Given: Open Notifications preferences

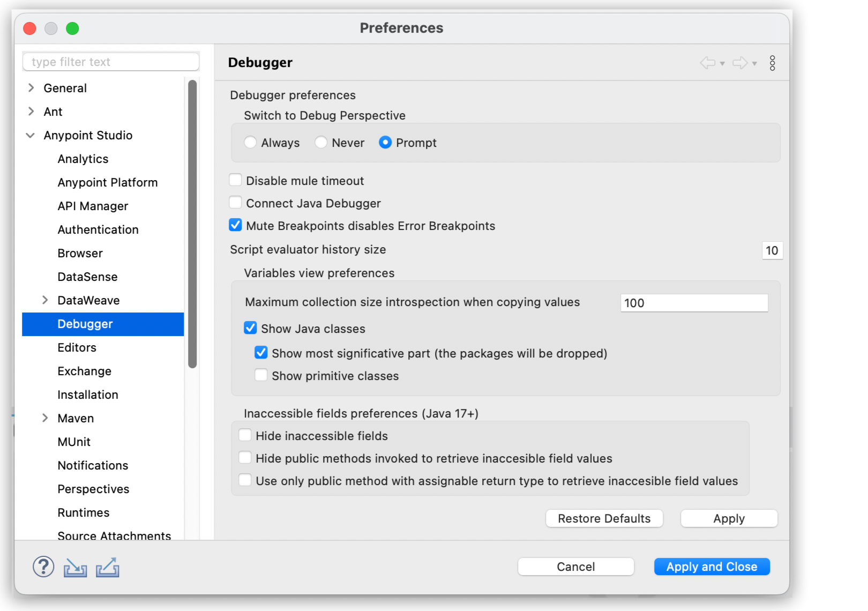Looking at the screenshot, I should click(x=93, y=466).
